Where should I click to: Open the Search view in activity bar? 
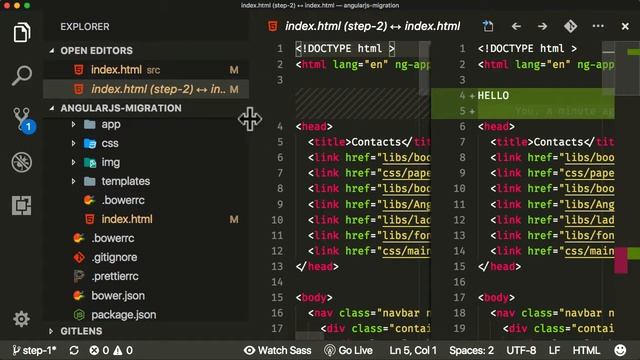point(22,75)
